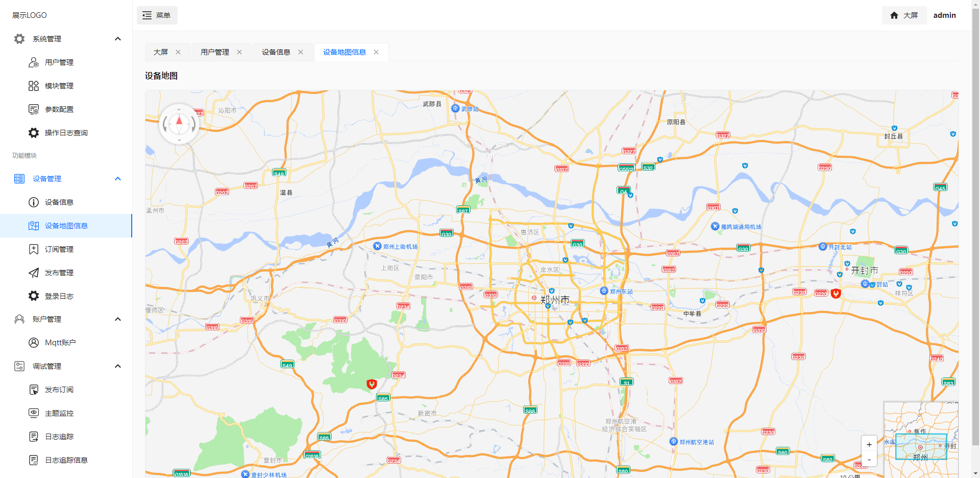Switch to the 用户管理 tab

[x=214, y=52]
